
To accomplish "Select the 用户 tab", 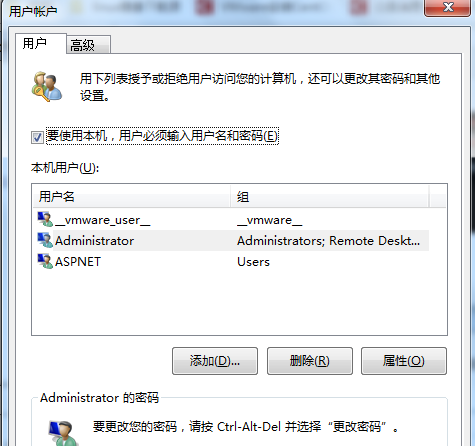I will pos(41,43).
